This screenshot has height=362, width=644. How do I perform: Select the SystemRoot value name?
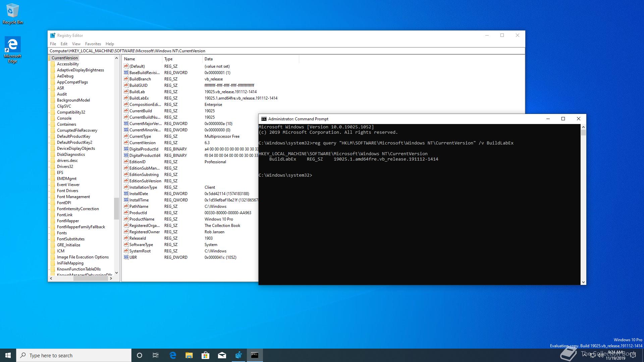tap(140, 251)
